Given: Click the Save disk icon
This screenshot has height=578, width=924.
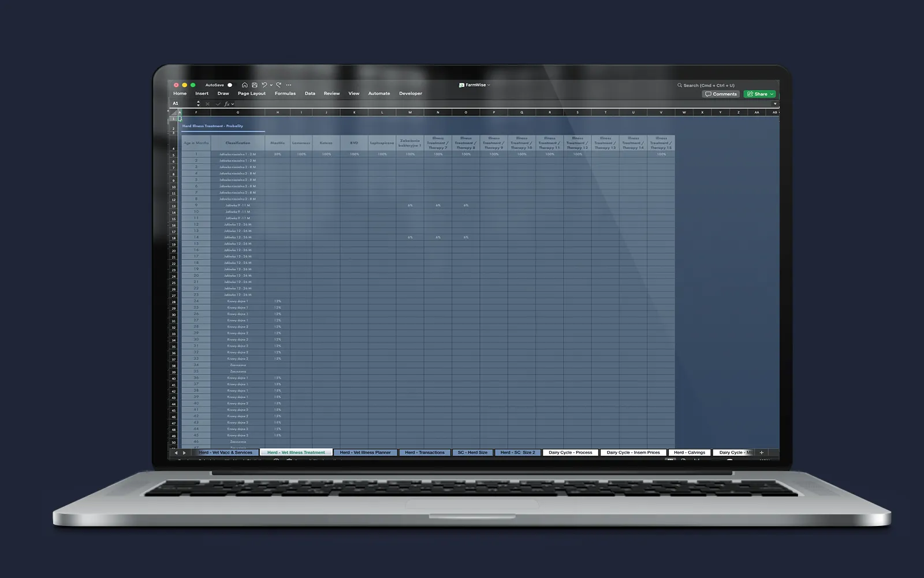Looking at the screenshot, I should [255, 85].
